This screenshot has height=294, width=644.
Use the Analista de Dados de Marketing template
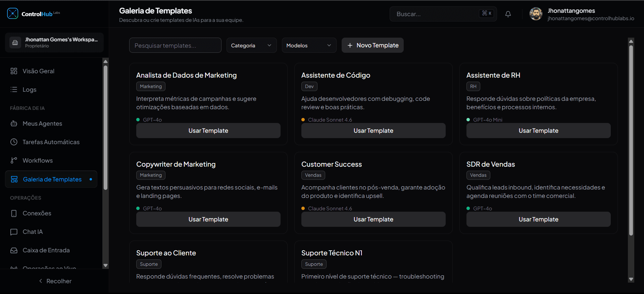[x=208, y=130]
